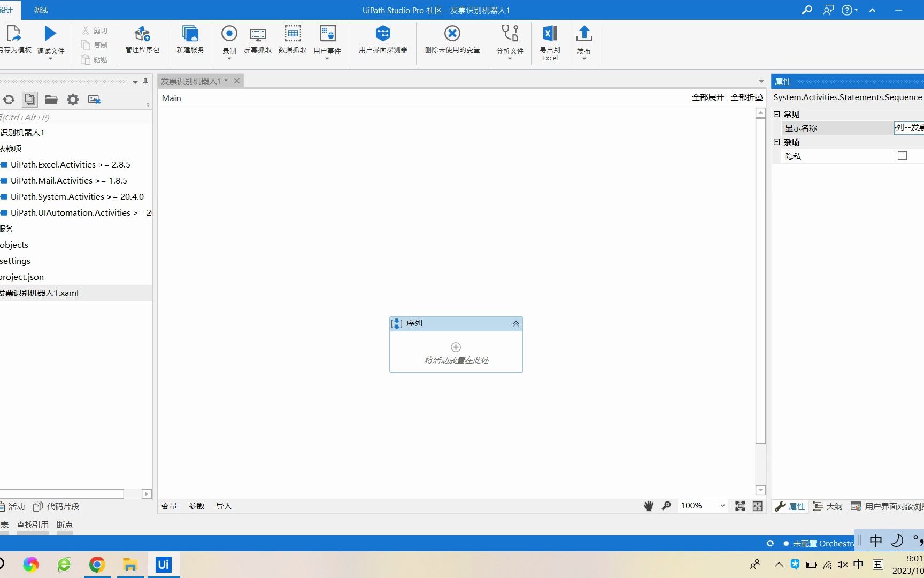Click the pan hand tool icon
The height and width of the screenshot is (578, 924).
649,506
